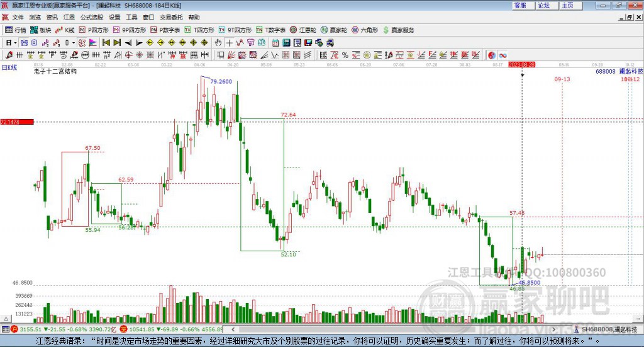The image size is (644, 347).
Task: Select the pencil draw tool
Action: [9, 55]
